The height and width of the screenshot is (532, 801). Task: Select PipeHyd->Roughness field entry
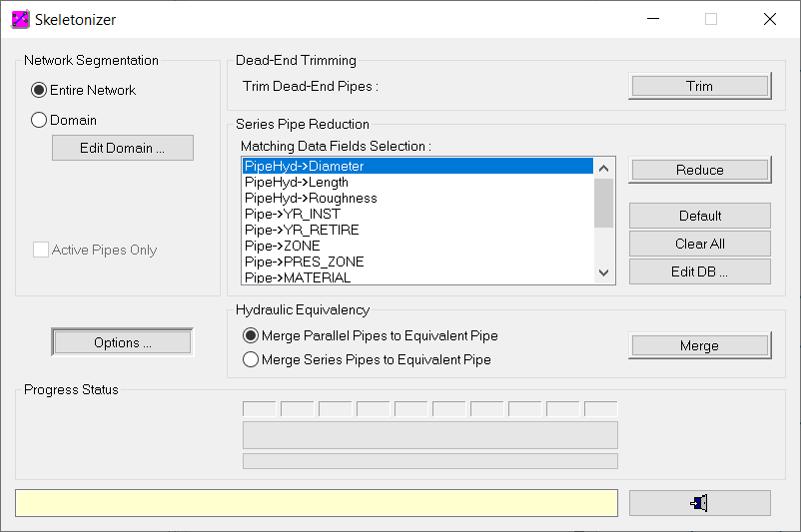(417, 198)
